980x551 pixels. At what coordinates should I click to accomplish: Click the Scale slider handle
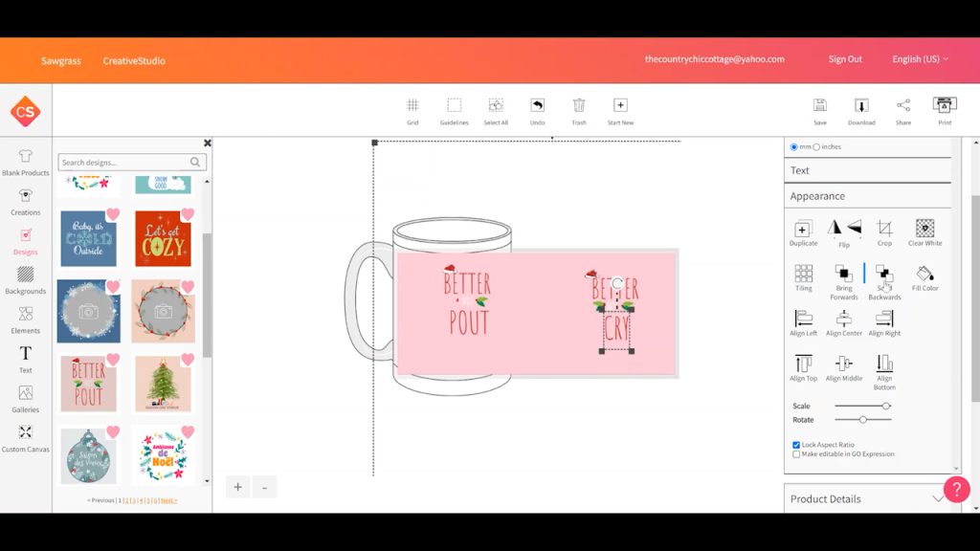[886, 406]
